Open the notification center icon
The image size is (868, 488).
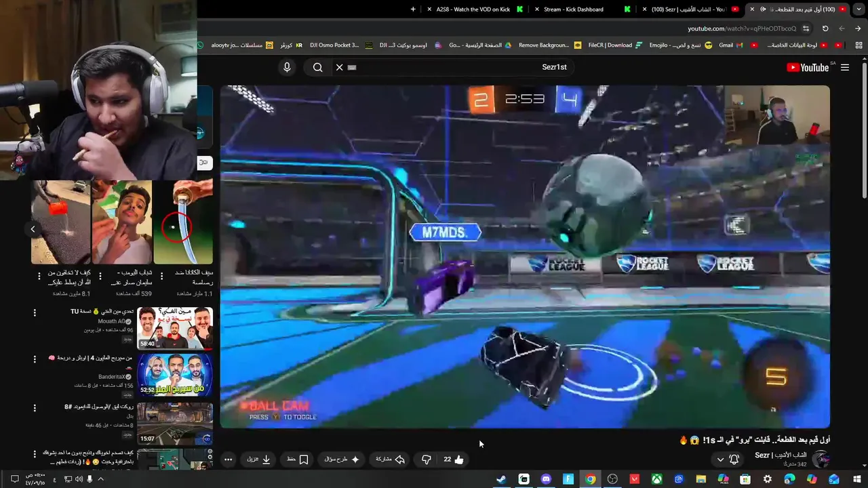coord(14,479)
